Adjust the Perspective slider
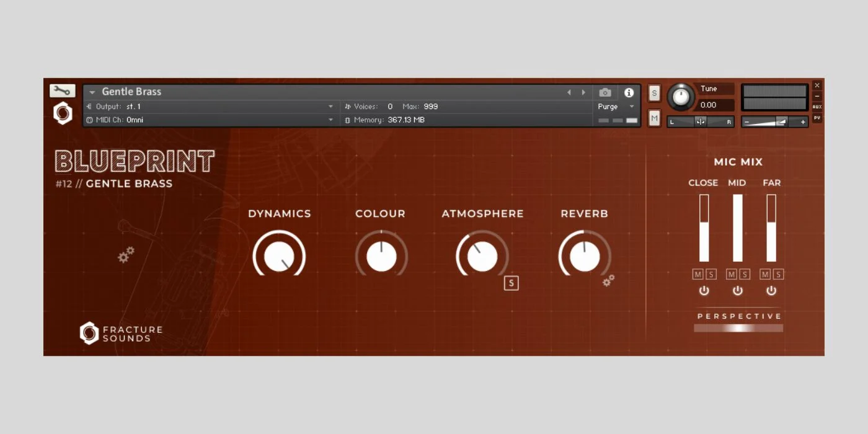Screen dimensions: 868x434 click(738, 328)
